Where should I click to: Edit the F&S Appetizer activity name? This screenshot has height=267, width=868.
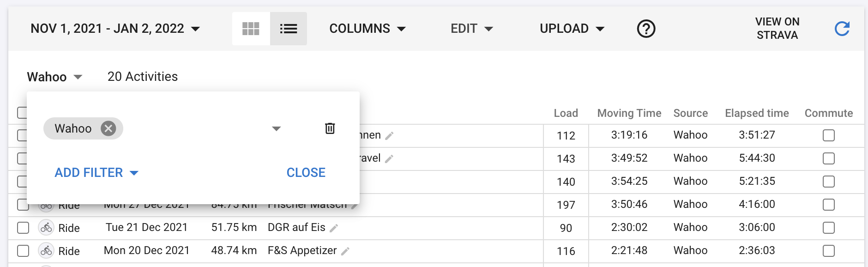pos(345,251)
